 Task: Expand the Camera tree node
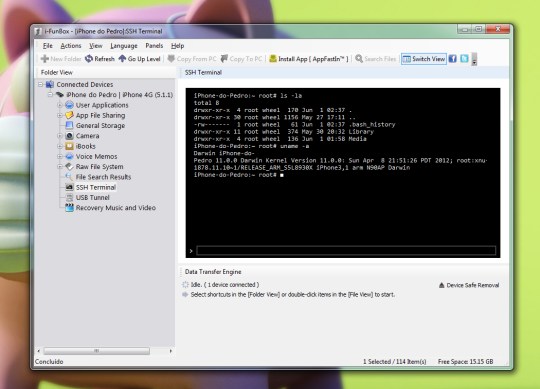(x=60, y=136)
